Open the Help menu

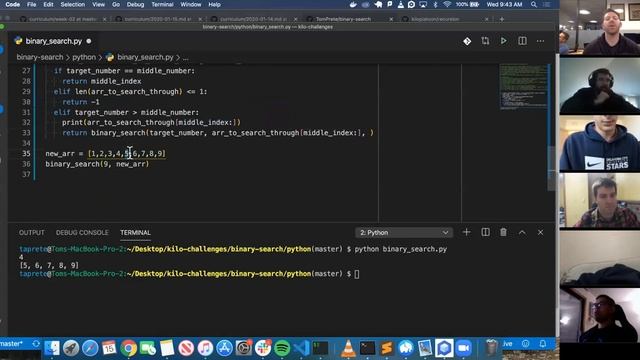point(214,4)
